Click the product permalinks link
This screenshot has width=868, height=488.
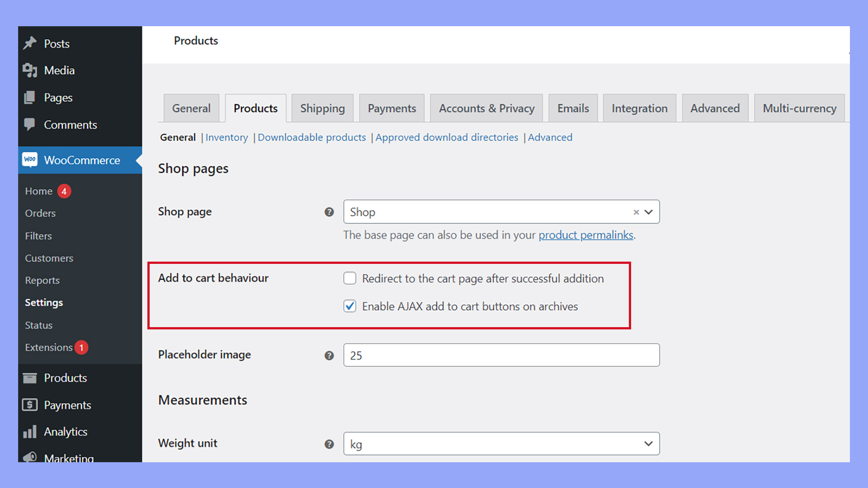585,235
